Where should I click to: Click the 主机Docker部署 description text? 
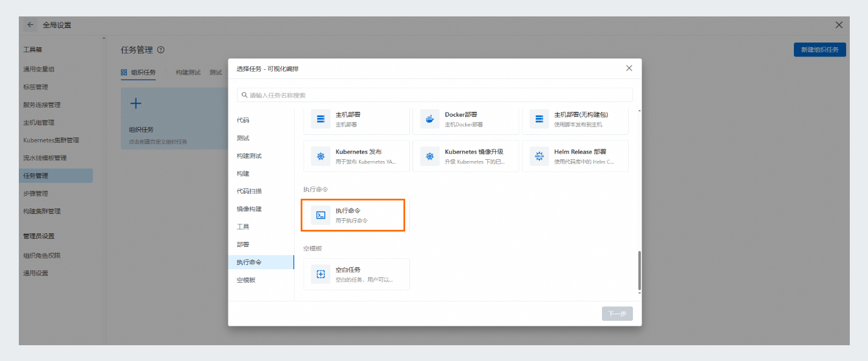pyautogui.click(x=464, y=124)
